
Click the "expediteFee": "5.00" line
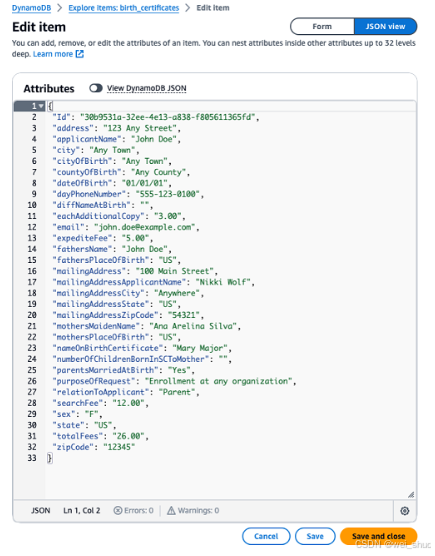click(x=103, y=238)
